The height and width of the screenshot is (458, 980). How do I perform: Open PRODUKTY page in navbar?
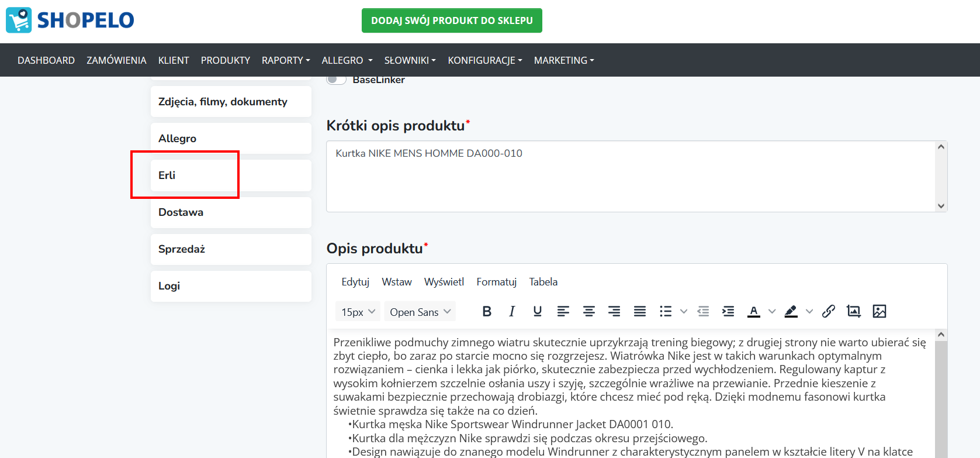(226, 60)
